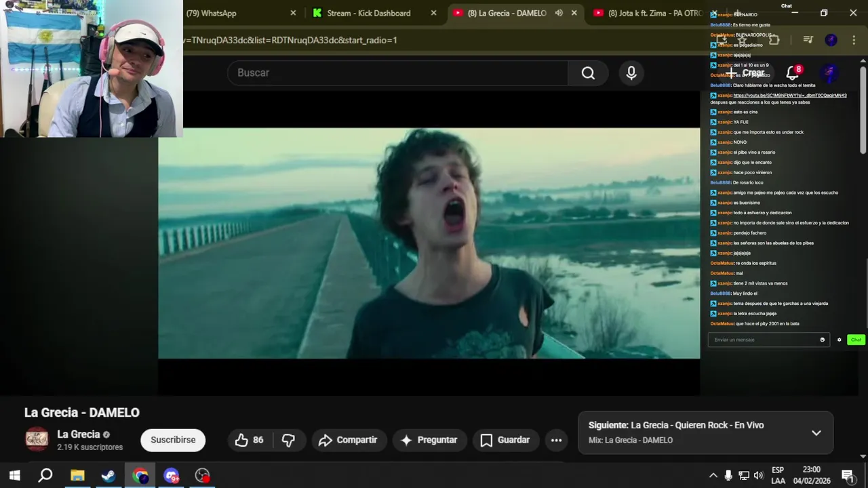Open the more actions three-dot menu
The image size is (868, 488).
(556, 440)
